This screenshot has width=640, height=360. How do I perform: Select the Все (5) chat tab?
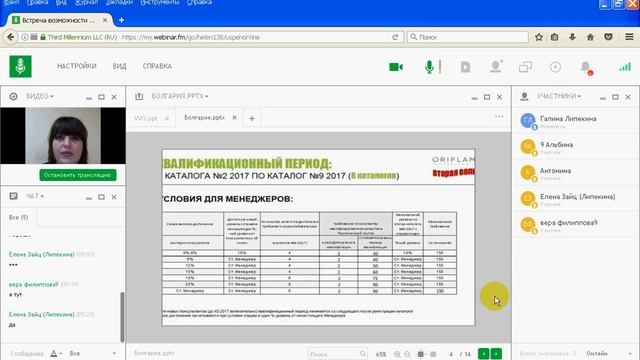[18, 218]
